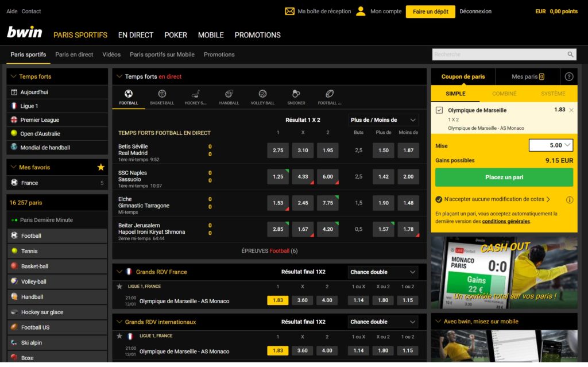Image resolution: width=588 pixels, height=367 pixels.
Task: Remove Olympique de Marseille from bet slip
Action: tap(571, 110)
